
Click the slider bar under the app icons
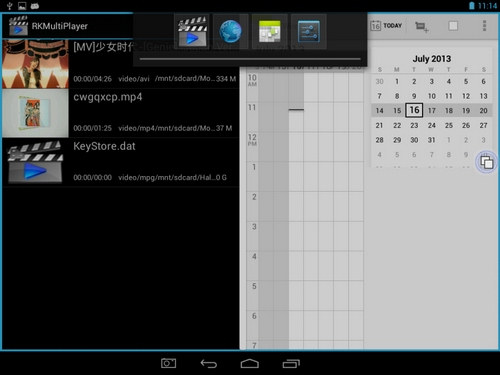[250, 59]
